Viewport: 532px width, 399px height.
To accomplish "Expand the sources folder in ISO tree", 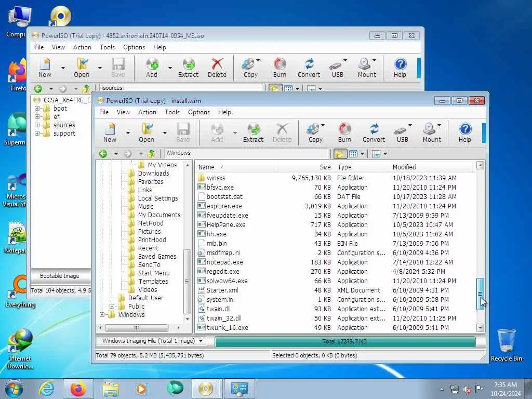I will coord(37,125).
